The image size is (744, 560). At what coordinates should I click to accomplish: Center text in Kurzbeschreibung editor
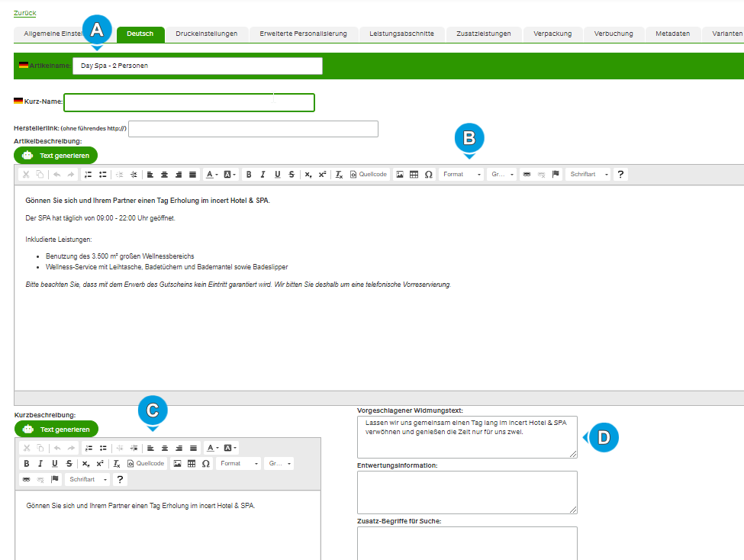165,448
